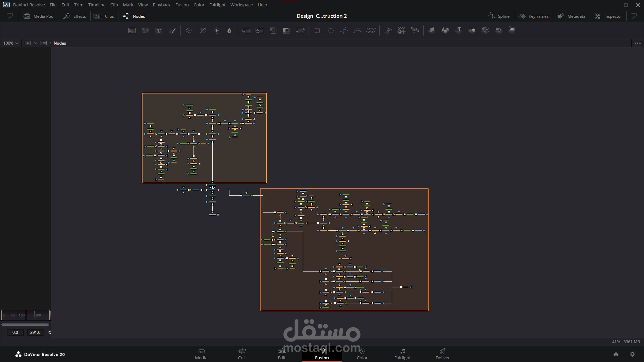Add a Shape 3D node
644x362 pixels.
click(x=445, y=31)
